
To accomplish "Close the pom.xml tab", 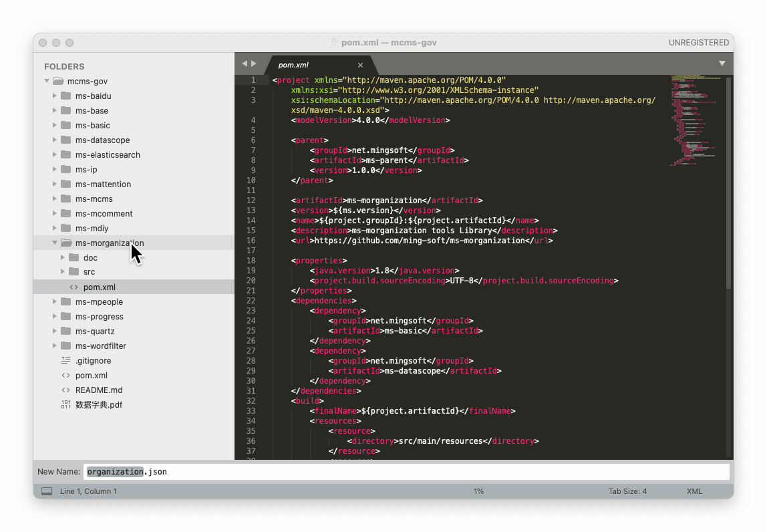I will 360,65.
